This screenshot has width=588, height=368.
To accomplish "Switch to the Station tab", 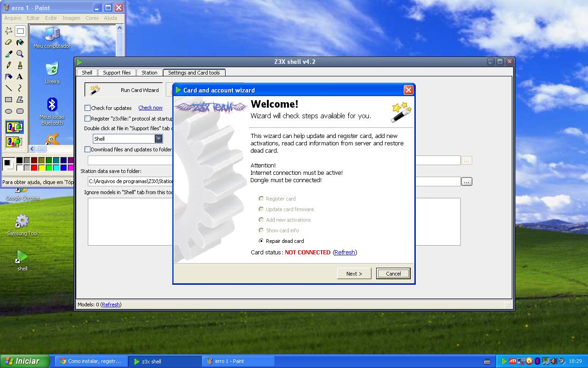I will click(x=149, y=73).
